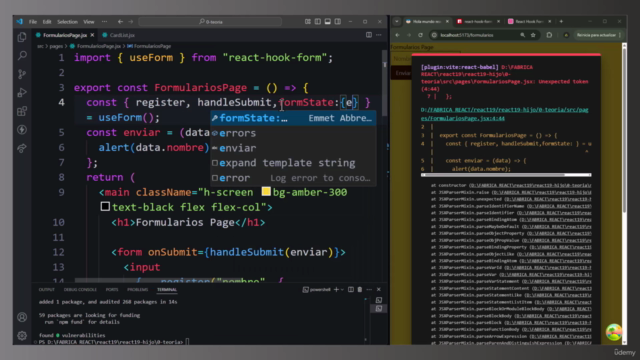Bookmark this page with the star icon

[533, 35]
